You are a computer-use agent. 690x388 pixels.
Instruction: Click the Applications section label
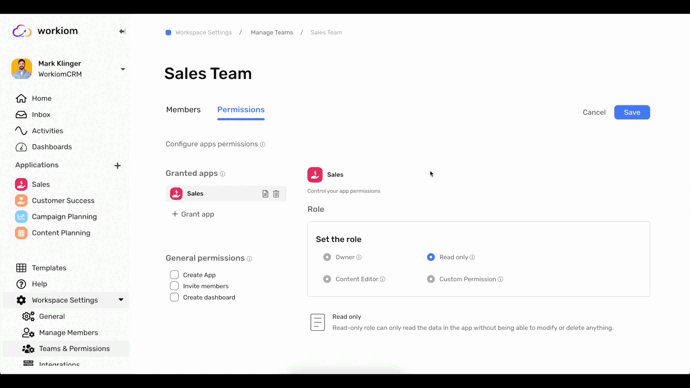pos(37,165)
